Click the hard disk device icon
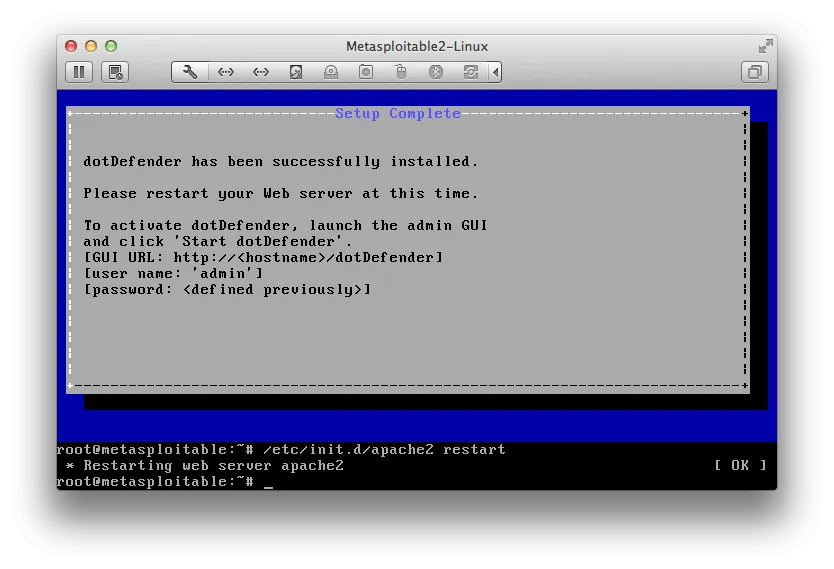Image resolution: width=834 pixels, height=569 pixels. coord(296,72)
